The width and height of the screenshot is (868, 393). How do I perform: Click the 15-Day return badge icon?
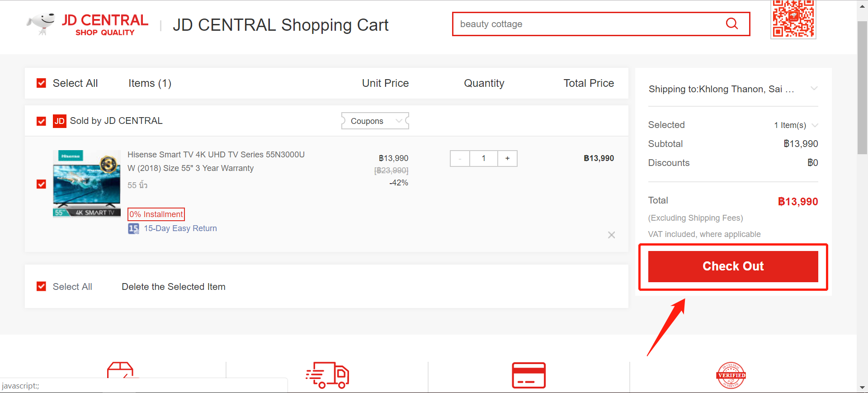point(133,228)
